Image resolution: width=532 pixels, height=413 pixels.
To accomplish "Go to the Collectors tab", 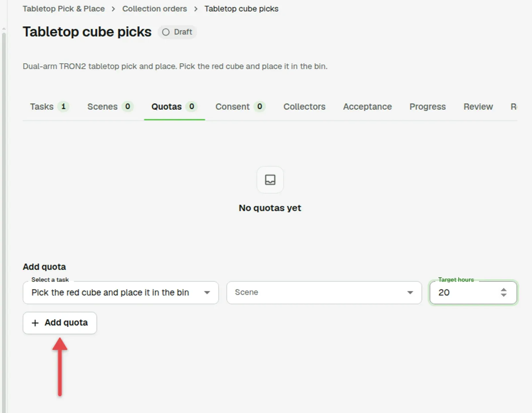I will [x=304, y=106].
